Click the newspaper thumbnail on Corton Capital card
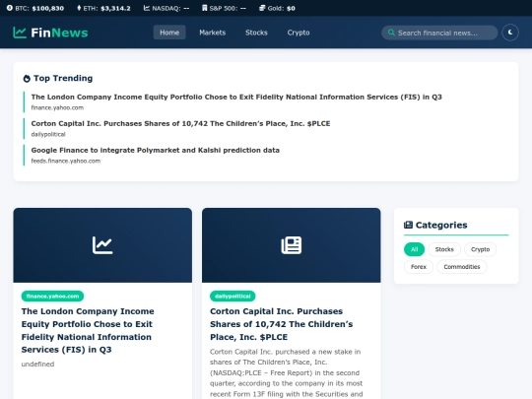Image resolution: width=532 pixels, height=399 pixels. [291, 245]
